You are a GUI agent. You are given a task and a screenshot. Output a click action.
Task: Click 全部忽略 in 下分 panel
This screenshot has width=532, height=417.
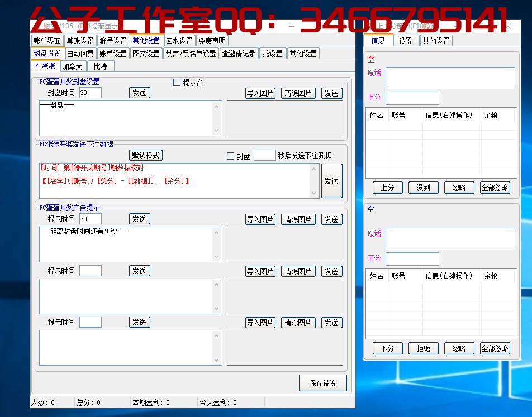click(495, 348)
